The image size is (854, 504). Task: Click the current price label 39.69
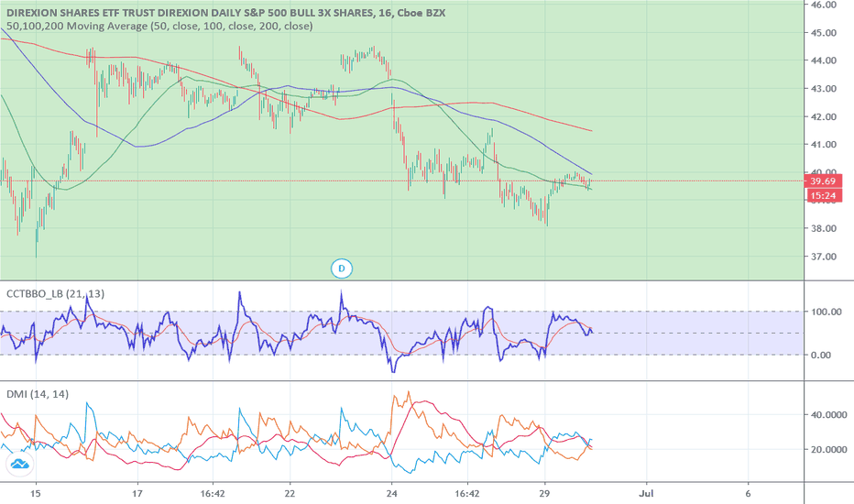click(823, 181)
